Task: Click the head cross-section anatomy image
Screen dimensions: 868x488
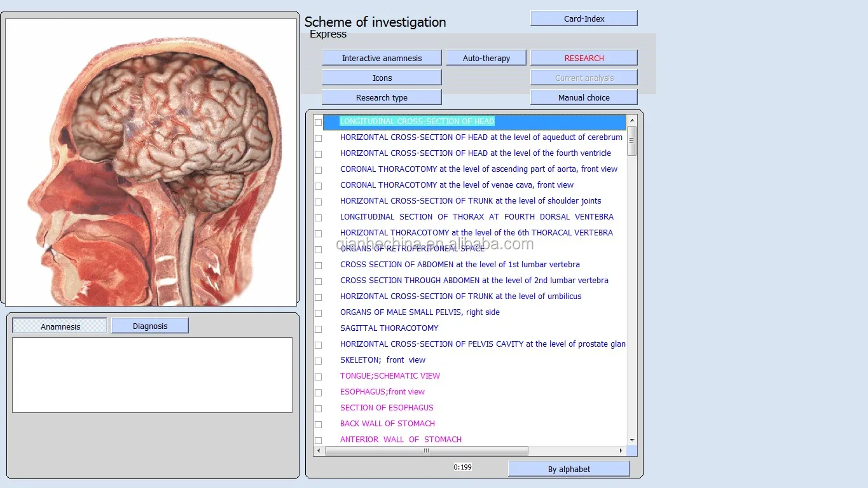Action: [x=151, y=162]
